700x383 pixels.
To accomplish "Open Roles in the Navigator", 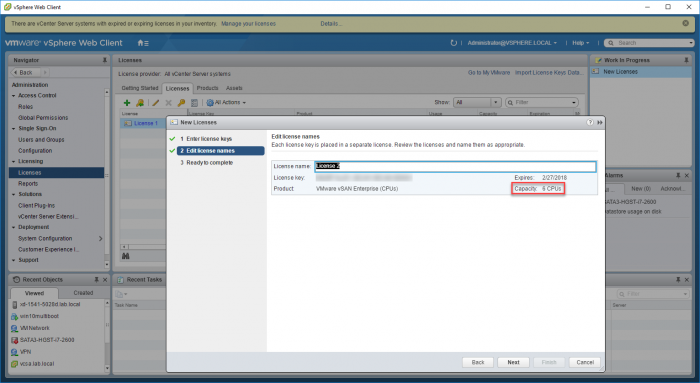I will click(25, 107).
